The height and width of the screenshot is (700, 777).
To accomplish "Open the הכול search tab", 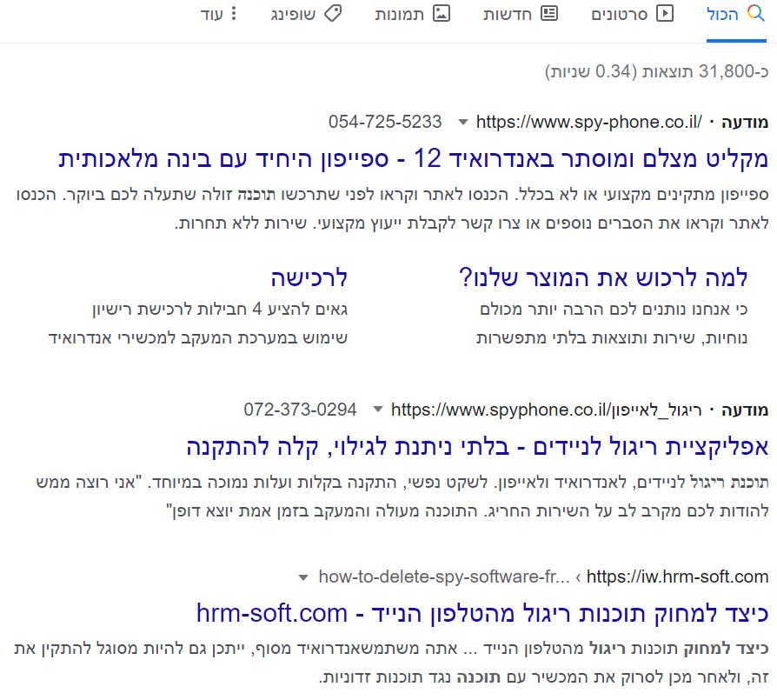I will pos(736,14).
